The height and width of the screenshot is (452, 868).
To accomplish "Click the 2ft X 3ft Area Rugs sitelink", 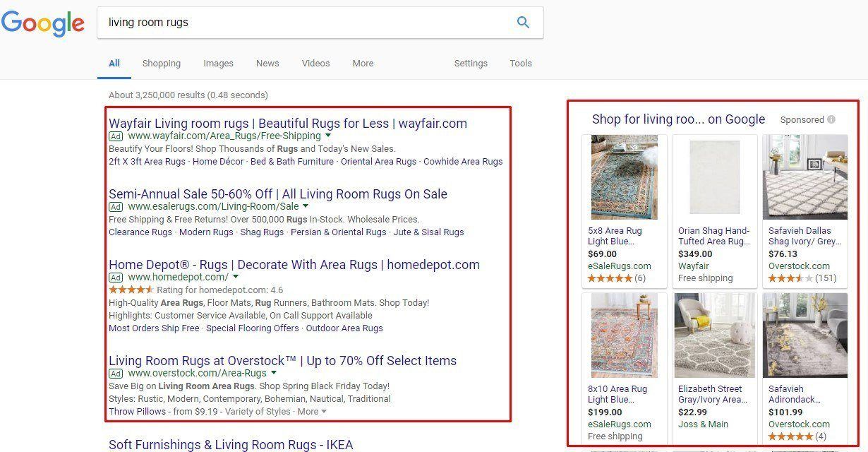I will tap(147, 161).
